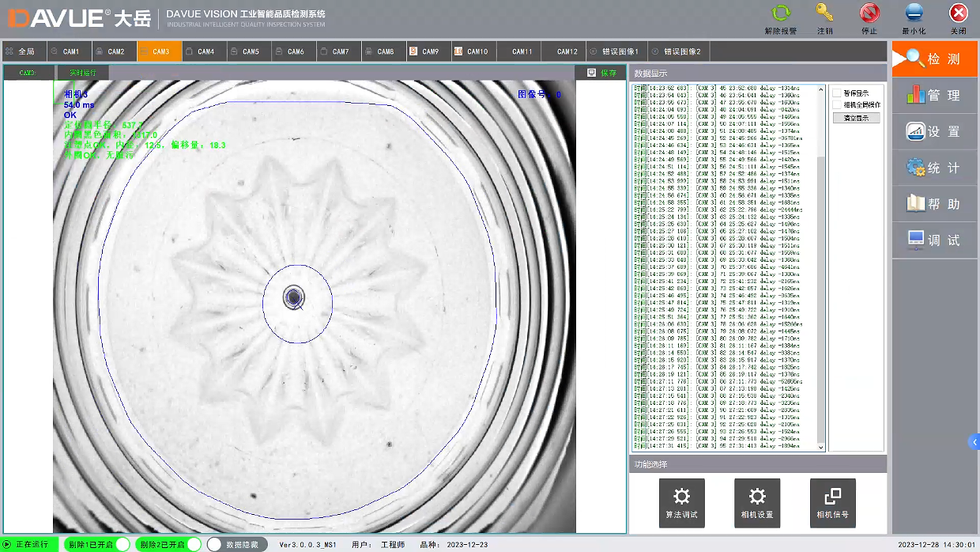The width and height of the screenshot is (980, 552).
Task: Click the date-time 2023-12-28 14:30:01
Action: (x=937, y=545)
